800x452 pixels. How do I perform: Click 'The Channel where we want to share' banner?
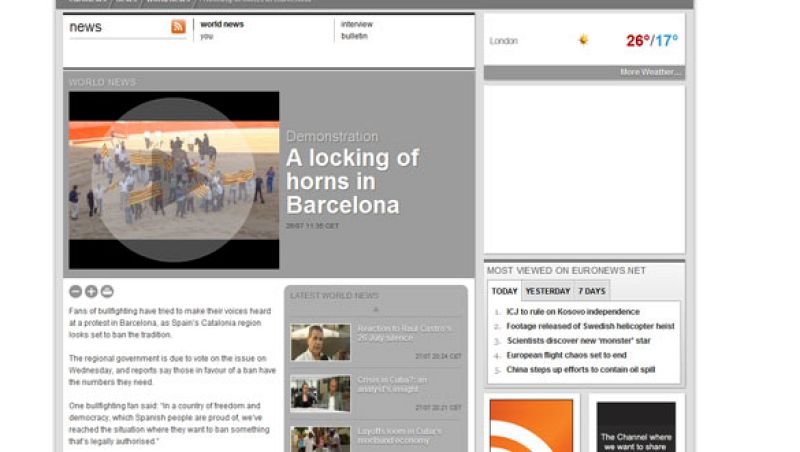[x=636, y=426]
